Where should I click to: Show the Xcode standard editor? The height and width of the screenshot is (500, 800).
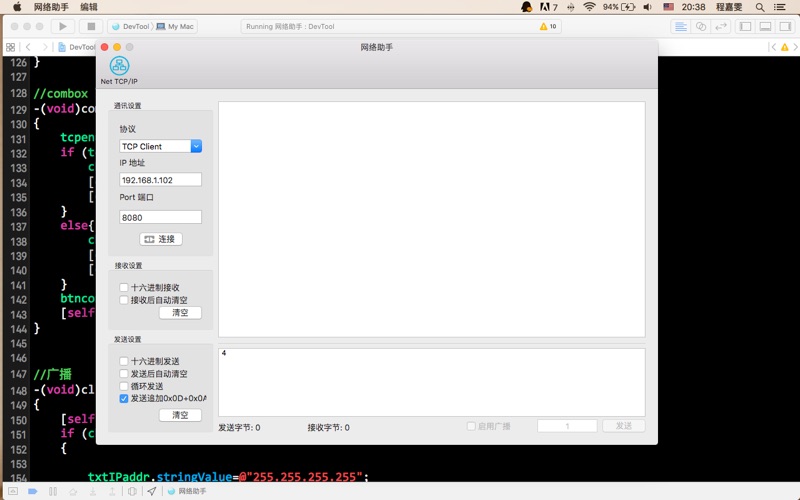pos(681,27)
